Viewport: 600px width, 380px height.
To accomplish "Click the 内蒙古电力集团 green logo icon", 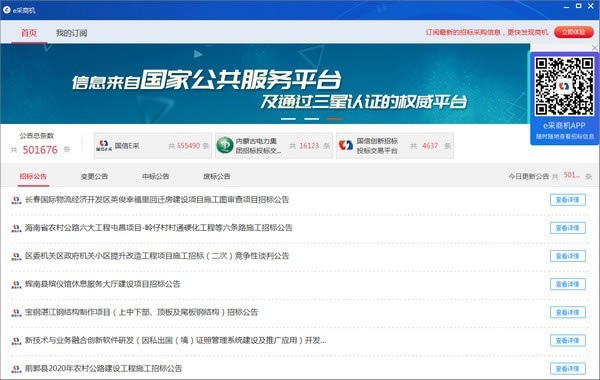I will [225, 145].
